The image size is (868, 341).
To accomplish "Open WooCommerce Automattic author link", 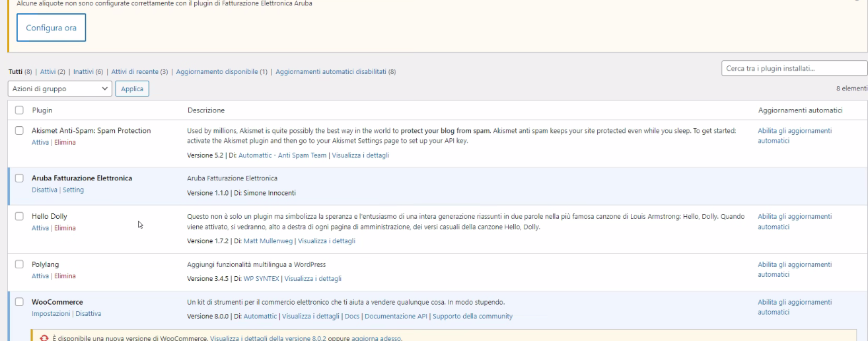I will click(260, 317).
